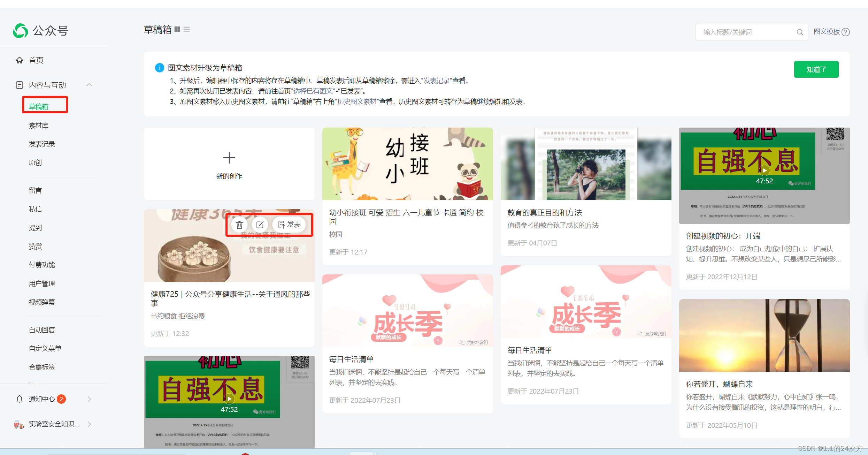Switch to grid view icon
The height and width of the screenshot is (455, 868).
(x=177, y=30)
